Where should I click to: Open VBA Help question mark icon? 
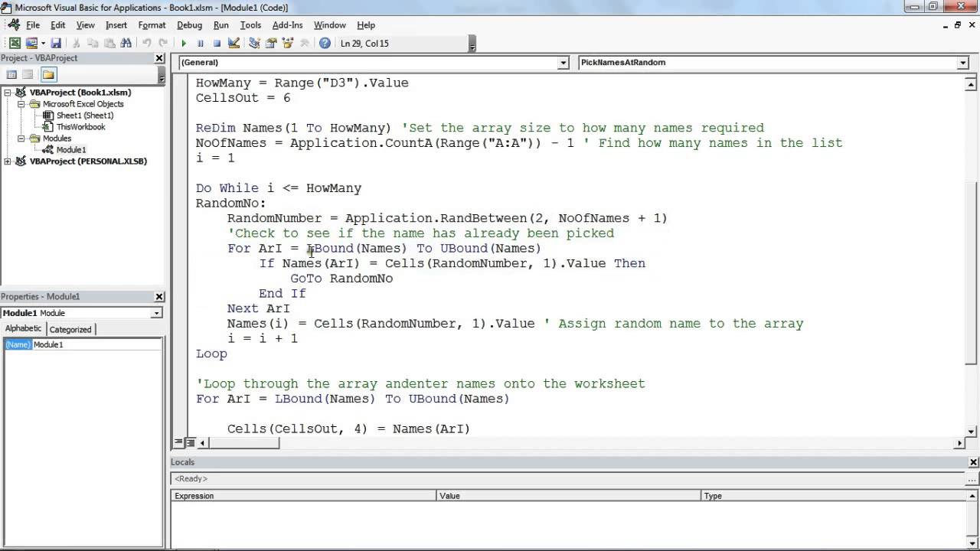point(325,44)
